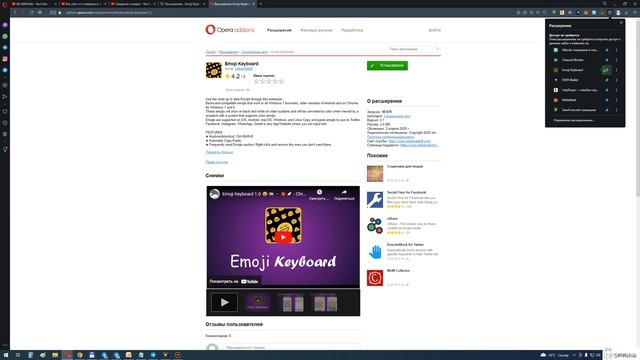Open the Windows Start menu
Viewport: 640px width, 360px height.
tap(6, 355)
